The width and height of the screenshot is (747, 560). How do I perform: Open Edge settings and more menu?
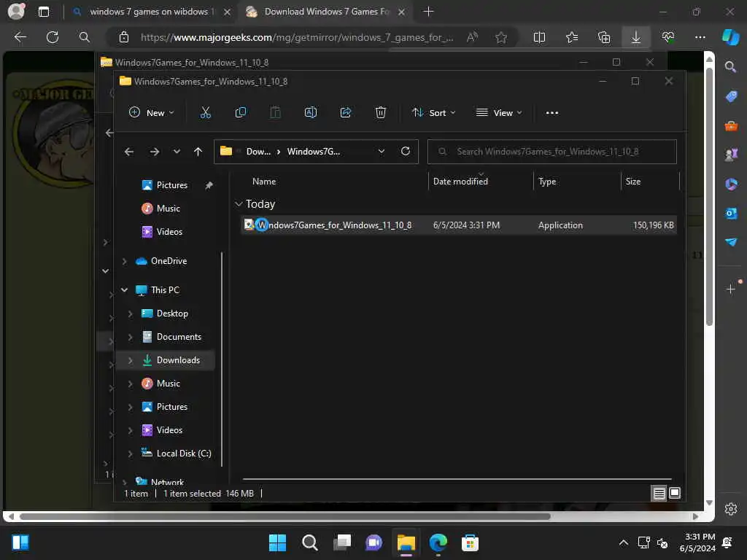coord(700,37)
